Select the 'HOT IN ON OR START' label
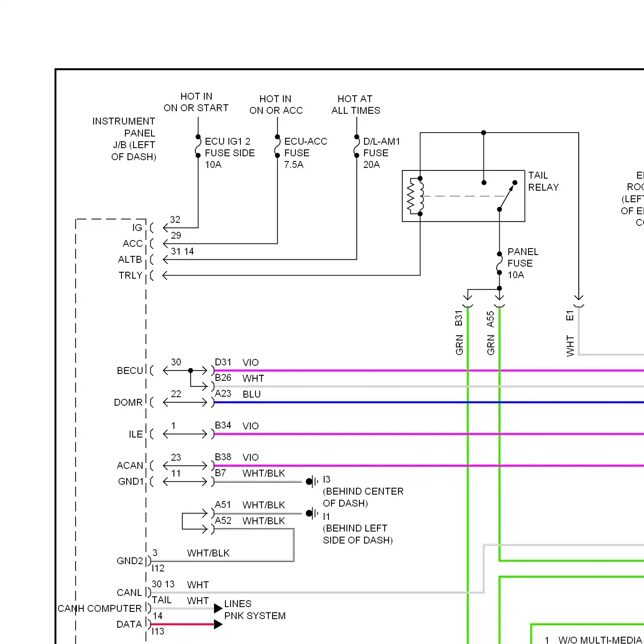 pos(196,102)
